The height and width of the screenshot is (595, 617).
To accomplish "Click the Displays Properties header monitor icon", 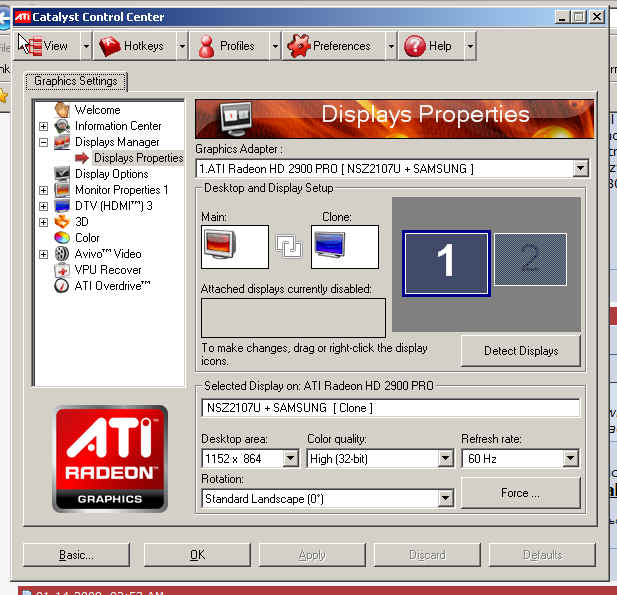I will (x=236, y=118).
